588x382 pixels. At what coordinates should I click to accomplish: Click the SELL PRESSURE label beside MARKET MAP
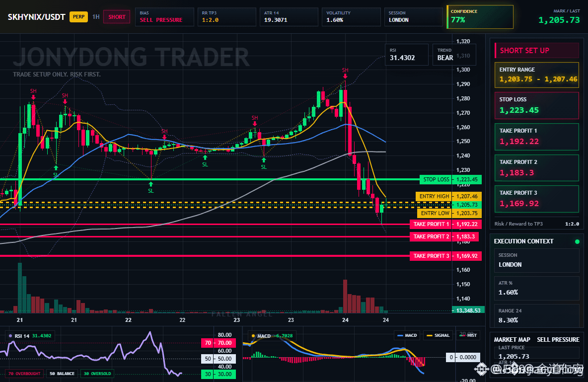(558, 340)
